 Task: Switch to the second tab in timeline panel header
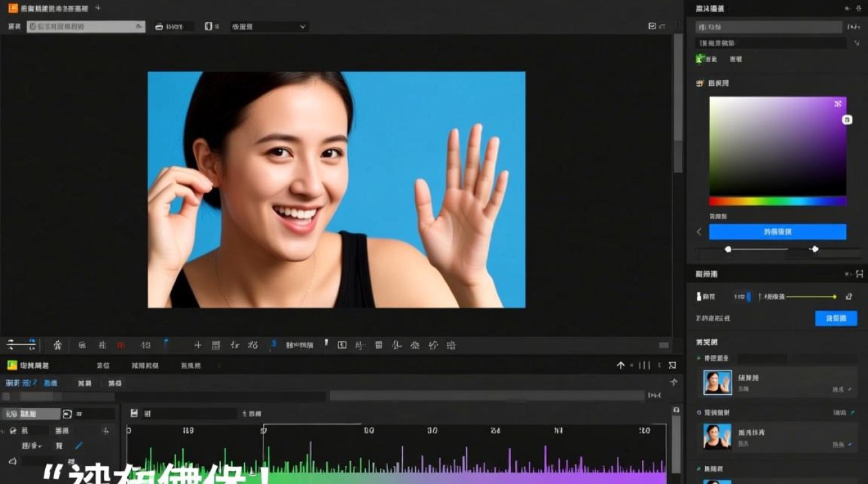click(103, 365)
